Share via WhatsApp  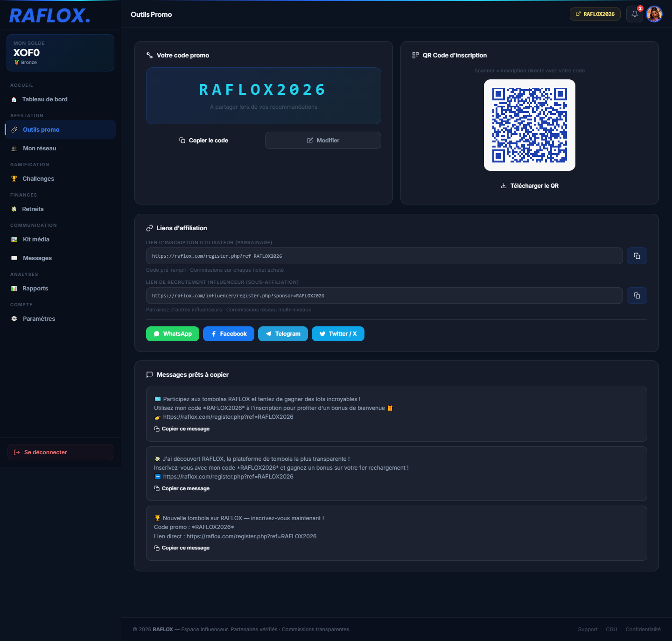pos(173,334)
